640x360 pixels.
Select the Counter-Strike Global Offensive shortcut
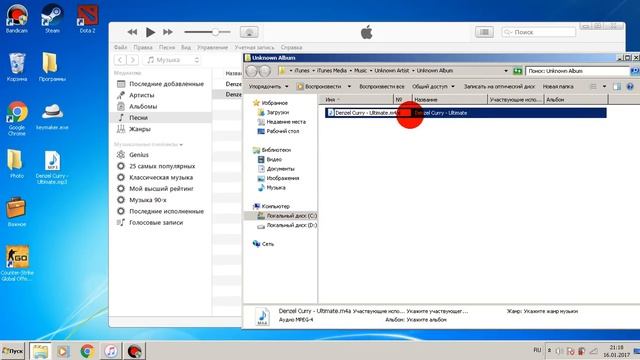pos(17,263)
